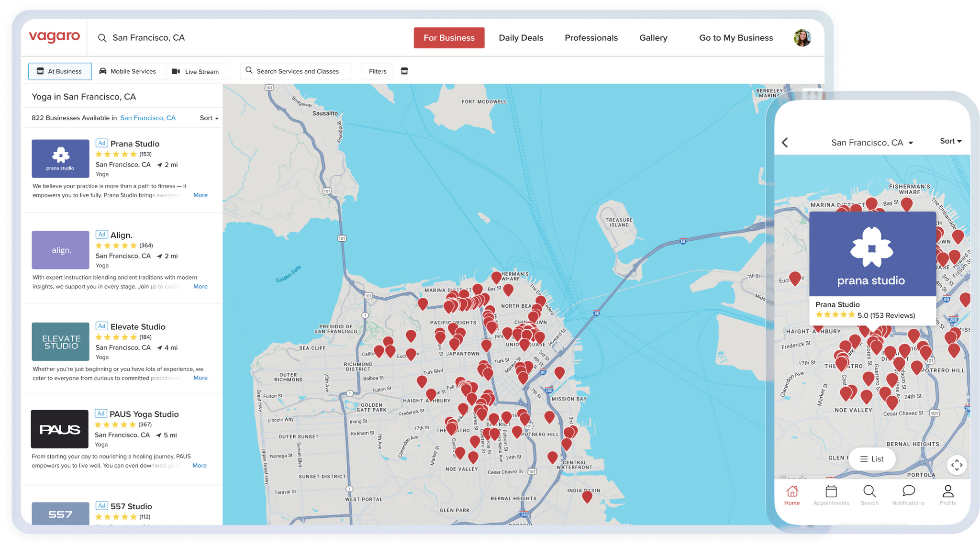
Task: Open the Profile icon in mobile nav
Action: click(x=948, y=491)
